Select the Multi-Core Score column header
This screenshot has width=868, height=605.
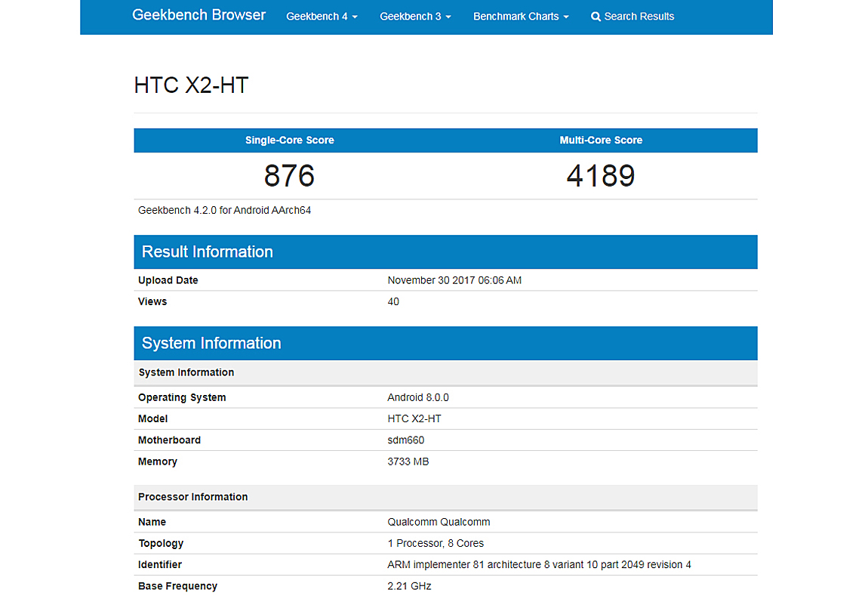pos(601,140)
